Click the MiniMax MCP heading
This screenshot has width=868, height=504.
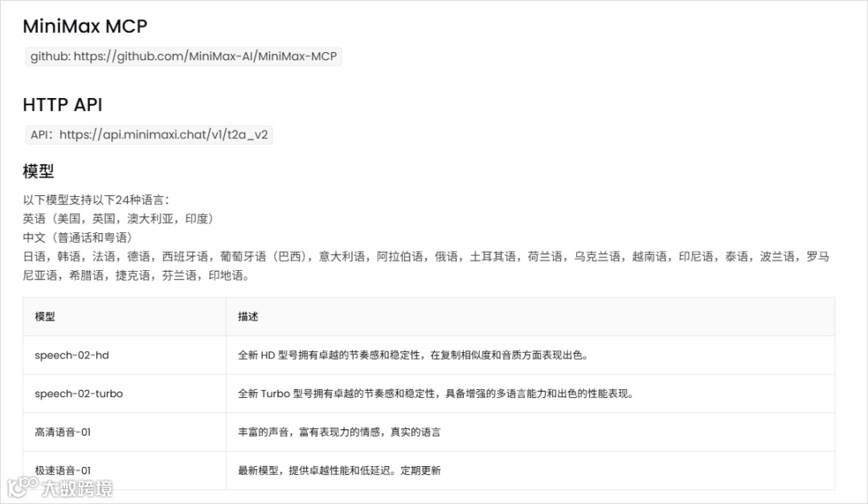tap(84, 26)
